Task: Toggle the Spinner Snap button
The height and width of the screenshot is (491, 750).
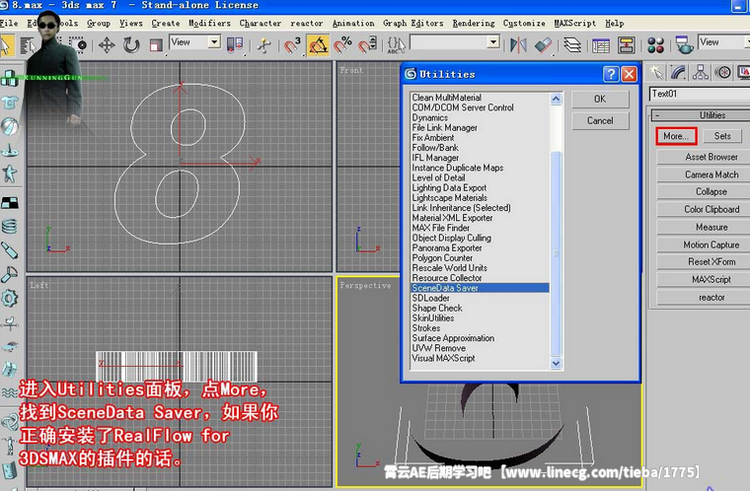Action: 368,45
